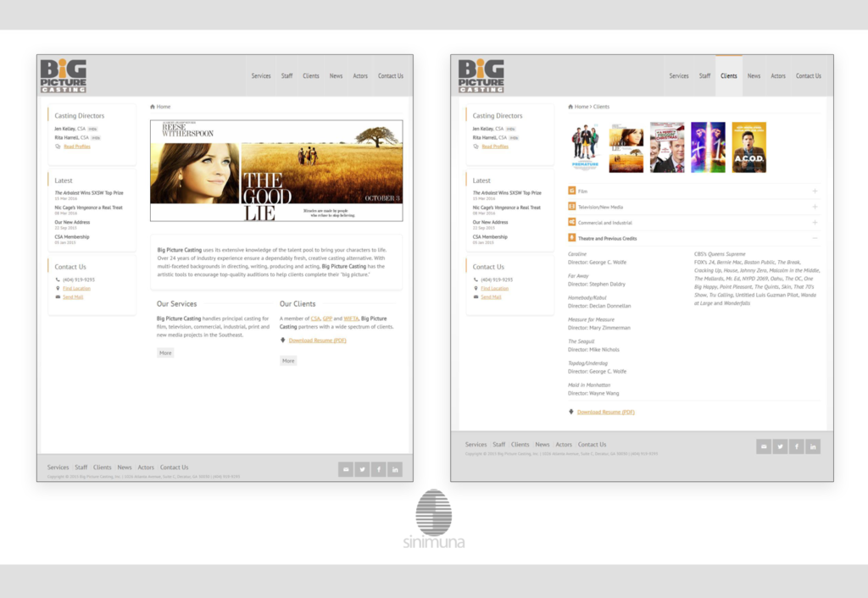Open Services in right page top navigation
Viewport: 868px width, 598px height.
[679, 75]
